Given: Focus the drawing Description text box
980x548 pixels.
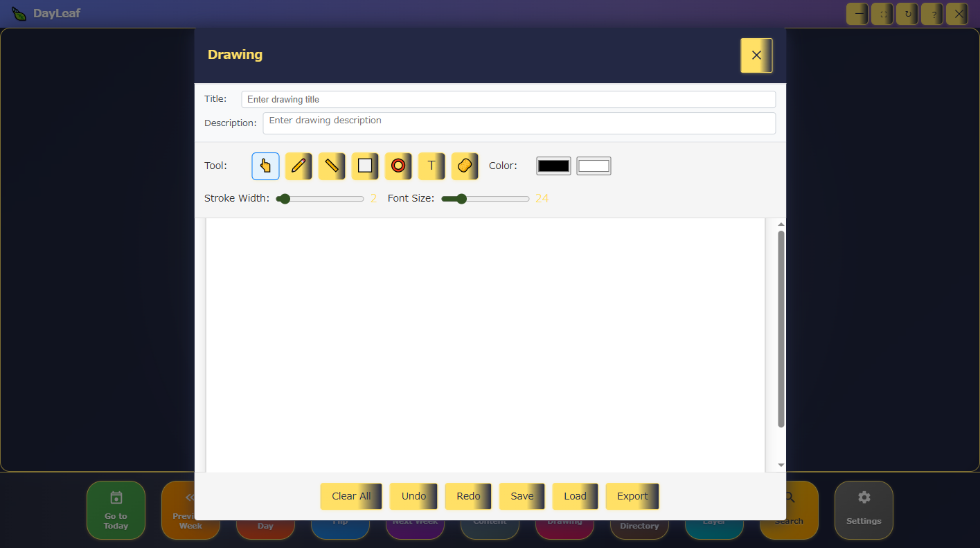Looking at the screenshot, I should click(x=519, y=123).
